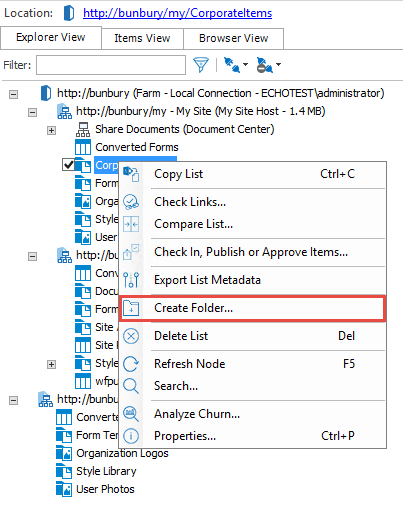403x506 pixels.
Task: Click into the Filter text field
Action: point(111,65)
